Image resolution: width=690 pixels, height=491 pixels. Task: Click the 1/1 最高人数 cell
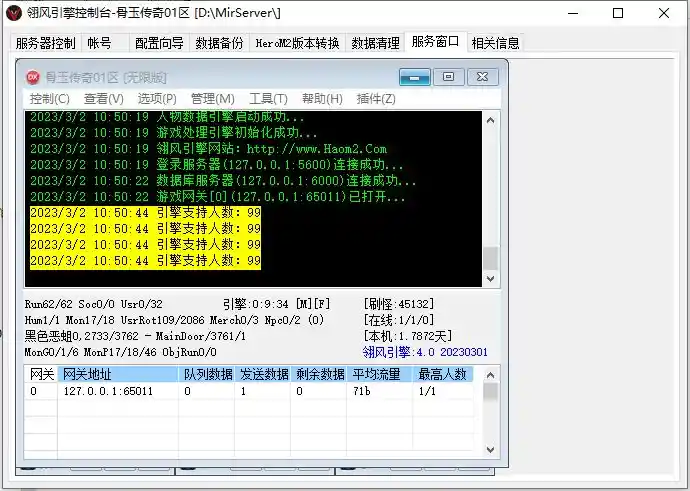coord(443,391)
